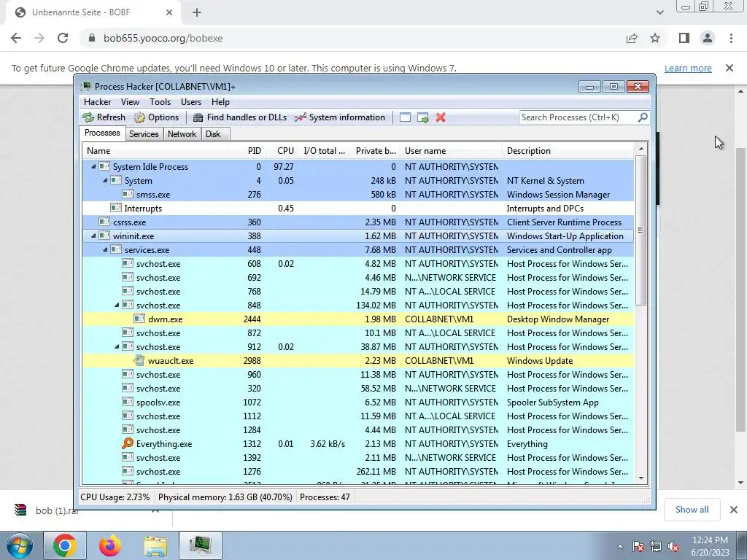Sort by the CPU column header
Viewport: 747px width, 560px height.
[285, 150]
